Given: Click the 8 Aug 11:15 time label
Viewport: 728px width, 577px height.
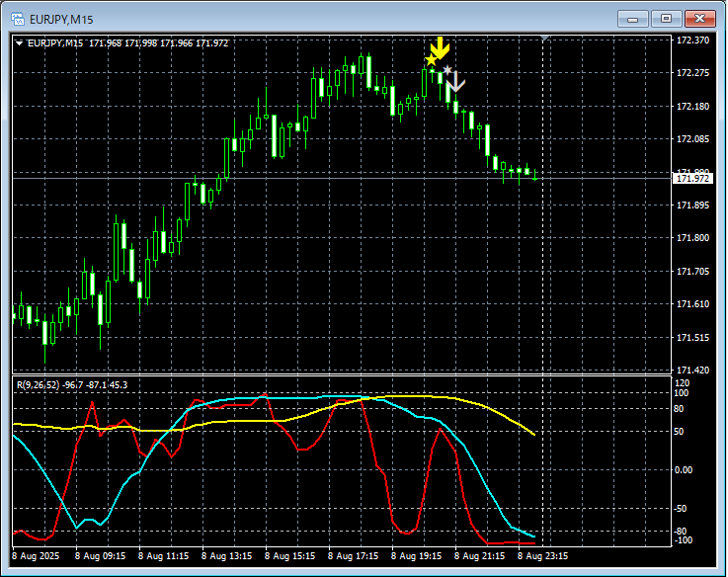Looking at the screenshot, I should (163, 556).
